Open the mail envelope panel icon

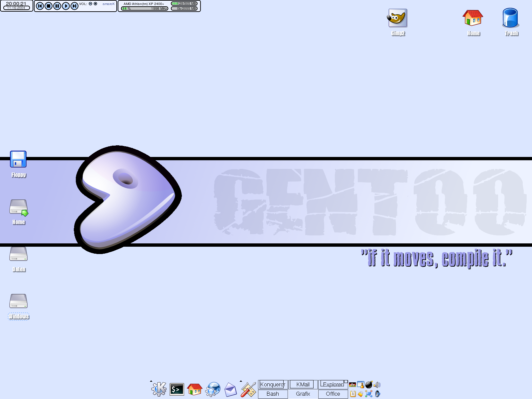tap(230, 390)
